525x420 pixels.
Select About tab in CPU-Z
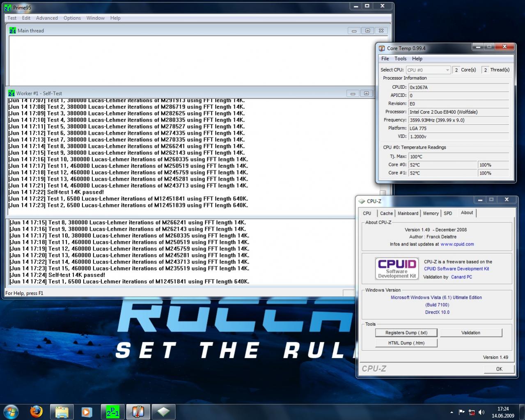(467, 212)
